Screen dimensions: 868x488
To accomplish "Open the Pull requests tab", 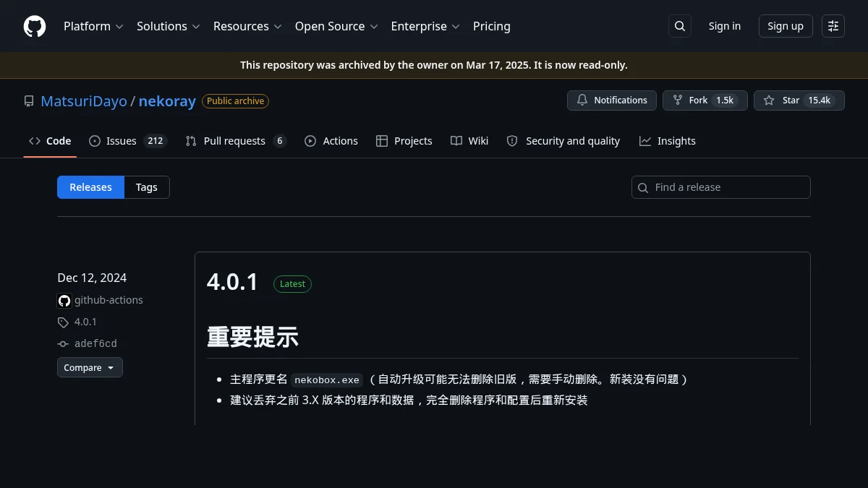I will tap(236, 141).
